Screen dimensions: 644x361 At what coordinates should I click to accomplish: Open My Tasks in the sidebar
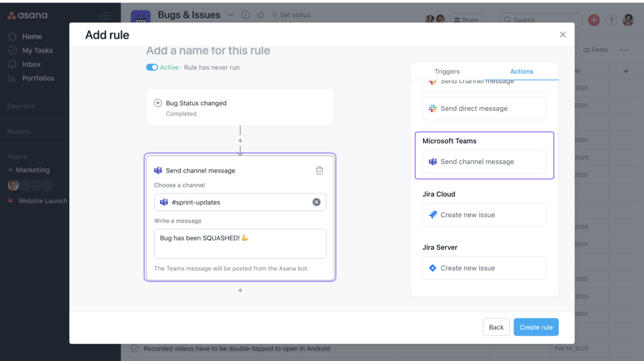tap(30, 50)
